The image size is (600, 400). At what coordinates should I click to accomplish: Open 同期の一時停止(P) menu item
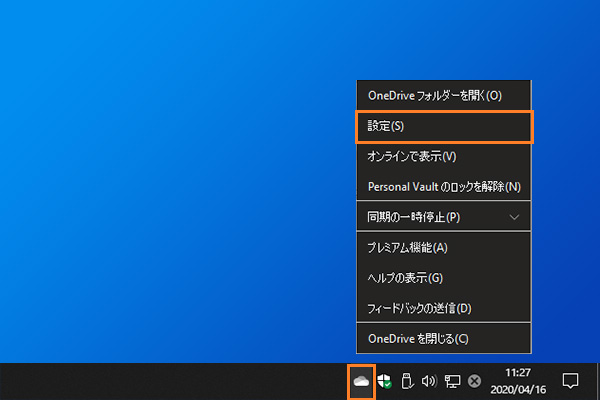(x=444, y=217)
